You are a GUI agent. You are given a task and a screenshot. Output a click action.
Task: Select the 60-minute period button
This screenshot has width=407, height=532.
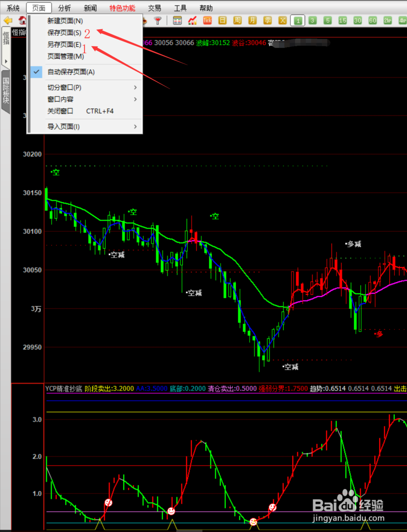(372, 20)
